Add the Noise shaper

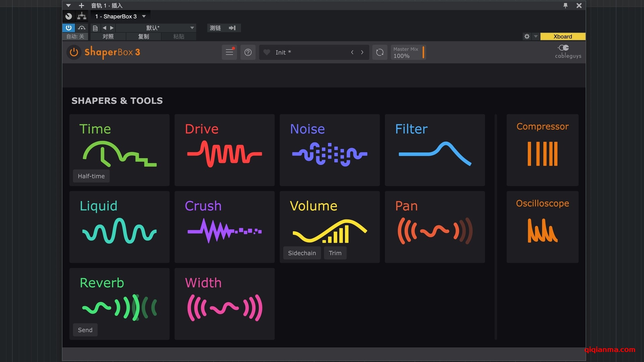point(330,150)
